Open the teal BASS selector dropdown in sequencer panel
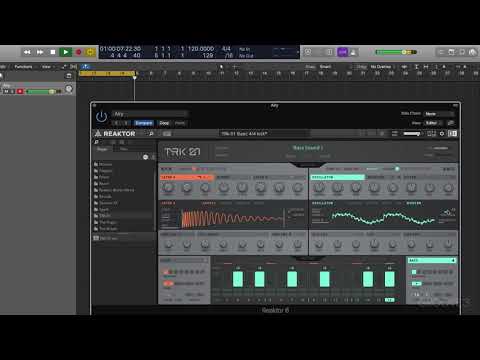Screen dimensions: 480x360 coord(432,260)
